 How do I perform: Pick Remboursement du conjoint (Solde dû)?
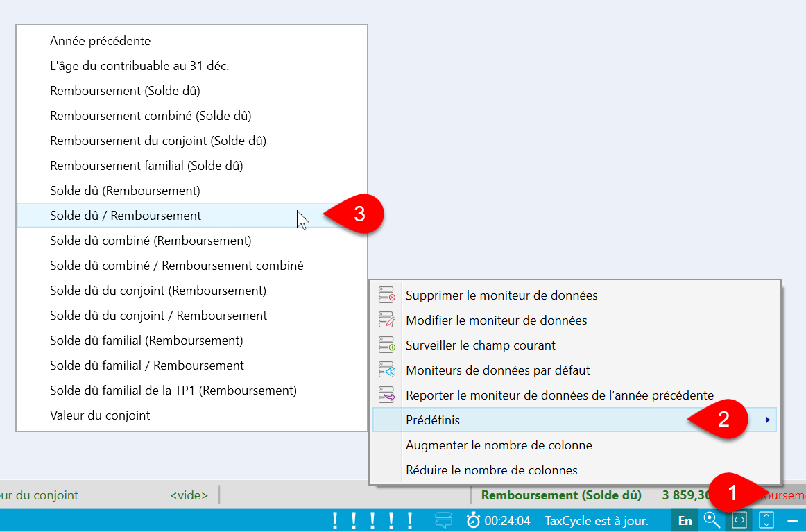click(x=192, y=140)
